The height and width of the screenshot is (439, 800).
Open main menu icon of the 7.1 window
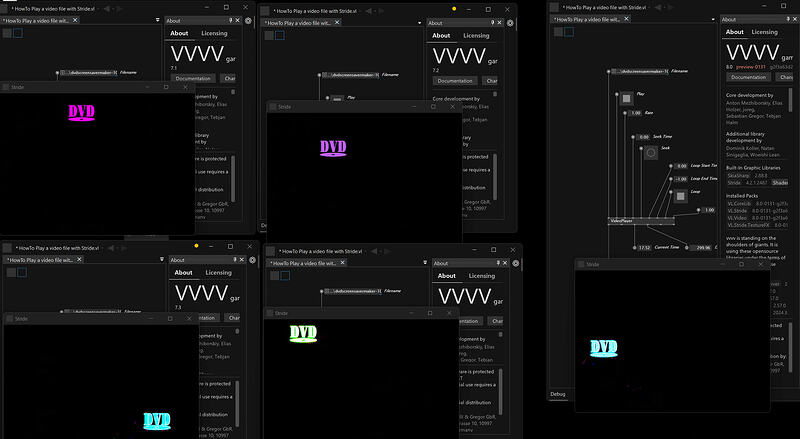(4, 9)
